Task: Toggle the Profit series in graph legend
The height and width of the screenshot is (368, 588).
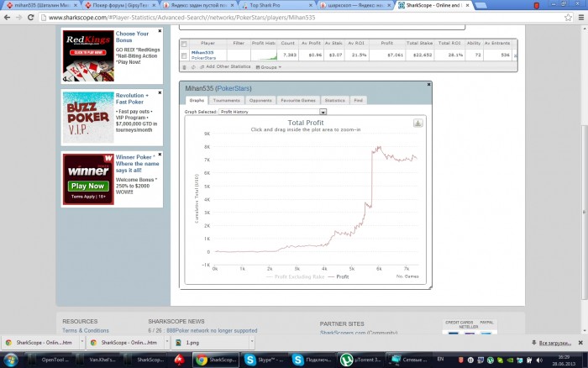Action: (339, 277)
